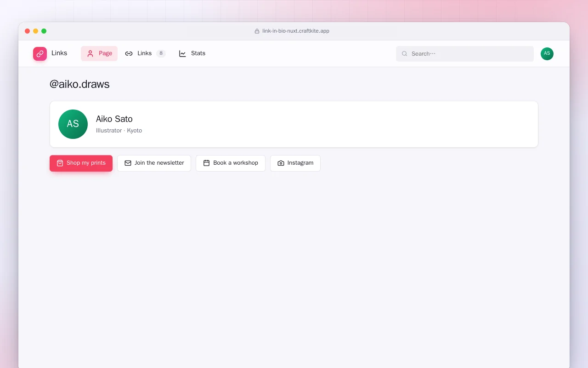588x368 pixels.
Task: Click the browser address bar URL
Action: 296,31
